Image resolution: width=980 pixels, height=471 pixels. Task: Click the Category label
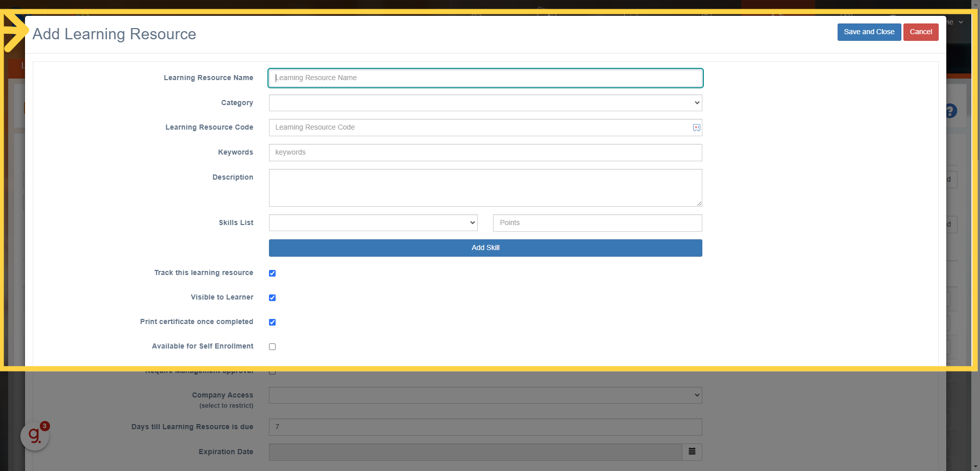pyautogui.click(x=237, y=103)
